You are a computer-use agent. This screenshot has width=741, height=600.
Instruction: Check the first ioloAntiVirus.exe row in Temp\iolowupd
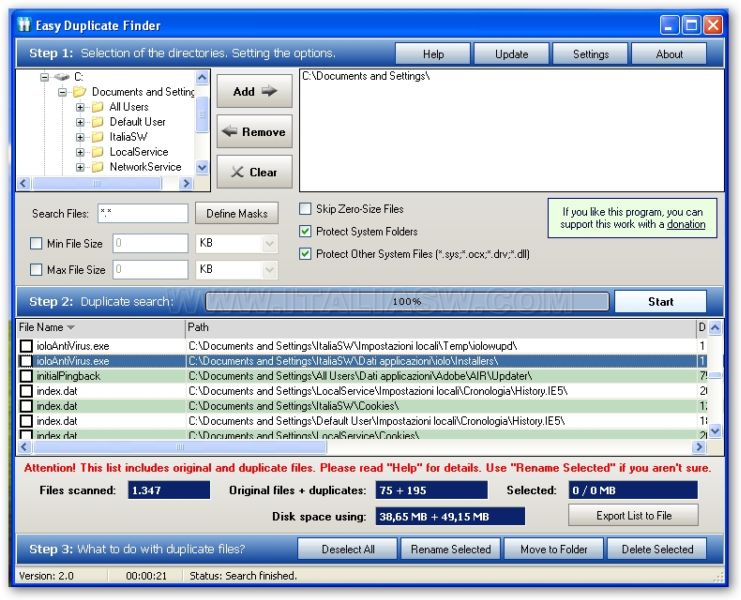[26, 346]
